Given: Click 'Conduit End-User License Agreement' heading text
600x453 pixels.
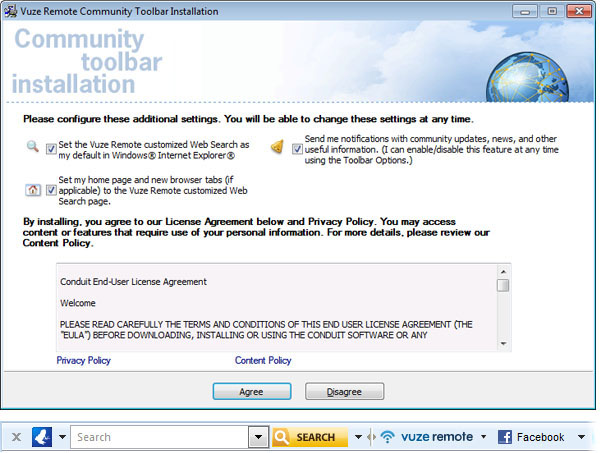Looking at the screenshot, I should click(133, 282).
